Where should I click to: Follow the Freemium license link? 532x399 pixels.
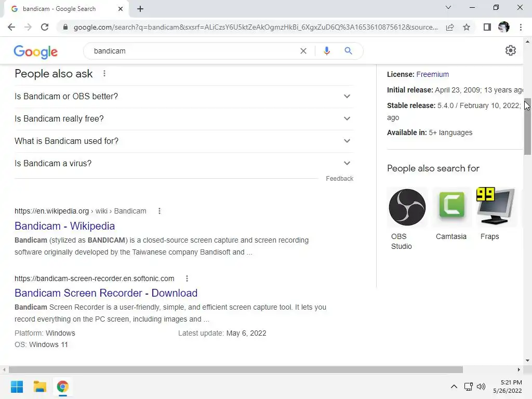[433, 74]
